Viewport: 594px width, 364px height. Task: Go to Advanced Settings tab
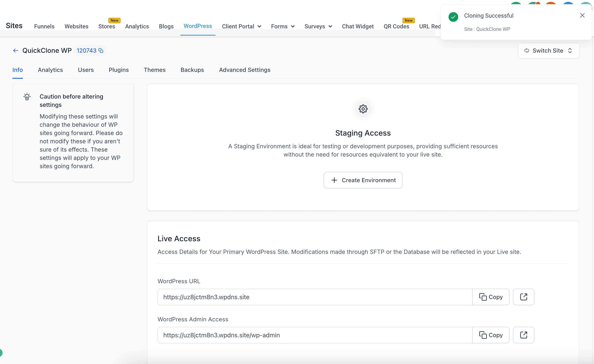tap(245, 70)
